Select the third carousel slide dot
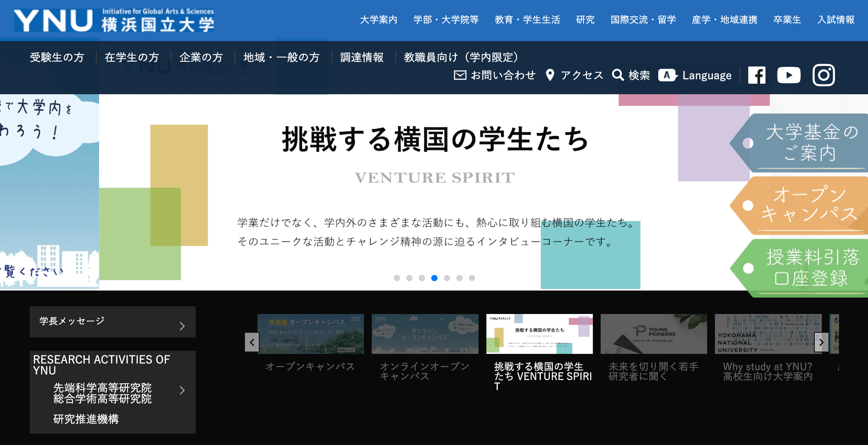Image resolution: width=868 pixels, height=445 pixels. pos(422,278)
